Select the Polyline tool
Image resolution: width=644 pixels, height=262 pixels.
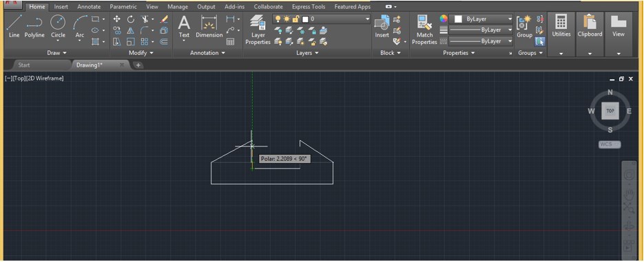coord(34,27)
